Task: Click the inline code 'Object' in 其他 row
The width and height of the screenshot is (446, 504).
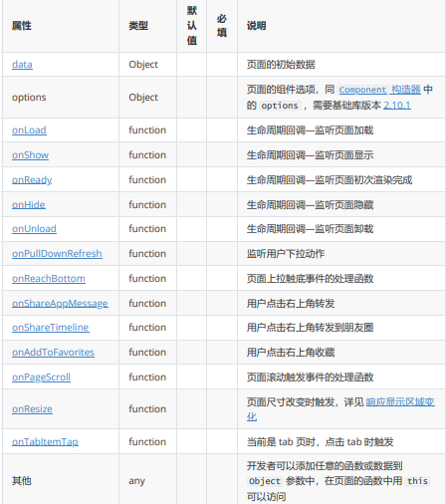Action: 265,481
